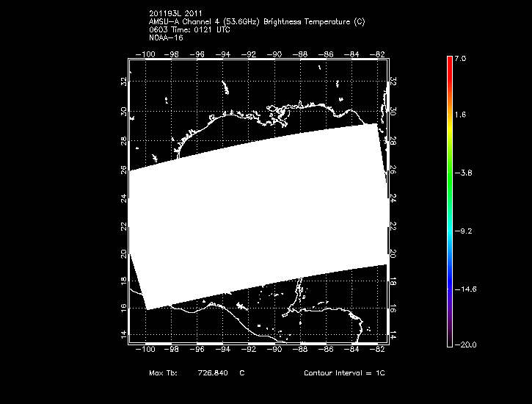Click the "-20.0" color bar label
532x404 pixels.
(465, 345)
